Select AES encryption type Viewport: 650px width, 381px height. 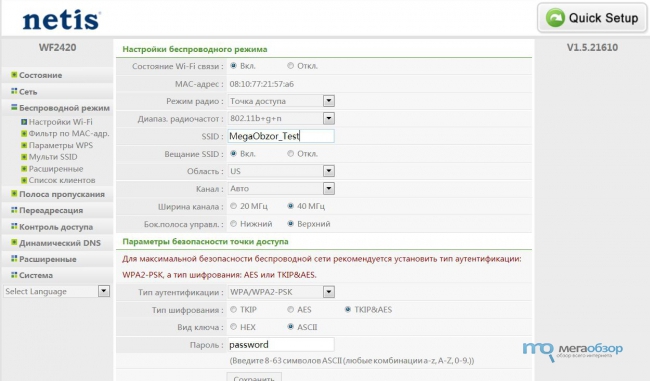[291, 309]
